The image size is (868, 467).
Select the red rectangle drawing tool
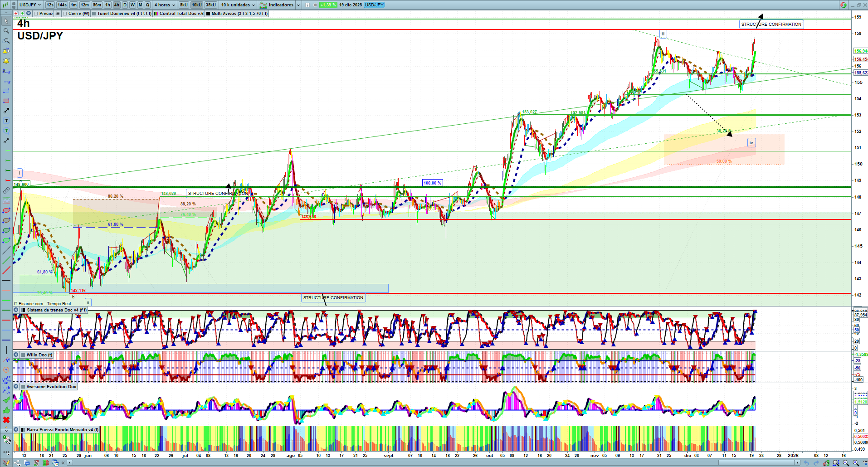click(x=6, y=101)
